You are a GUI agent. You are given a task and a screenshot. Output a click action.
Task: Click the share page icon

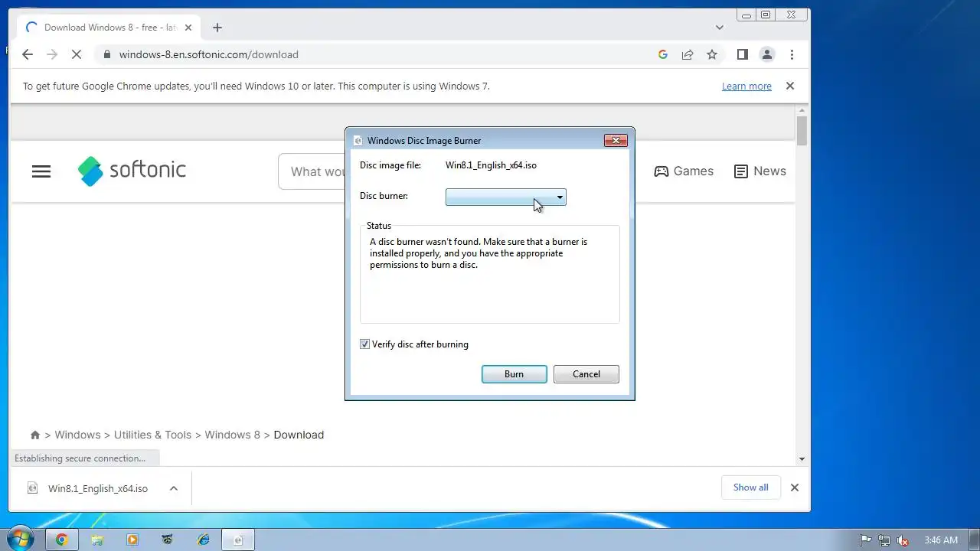coord(688,54)
